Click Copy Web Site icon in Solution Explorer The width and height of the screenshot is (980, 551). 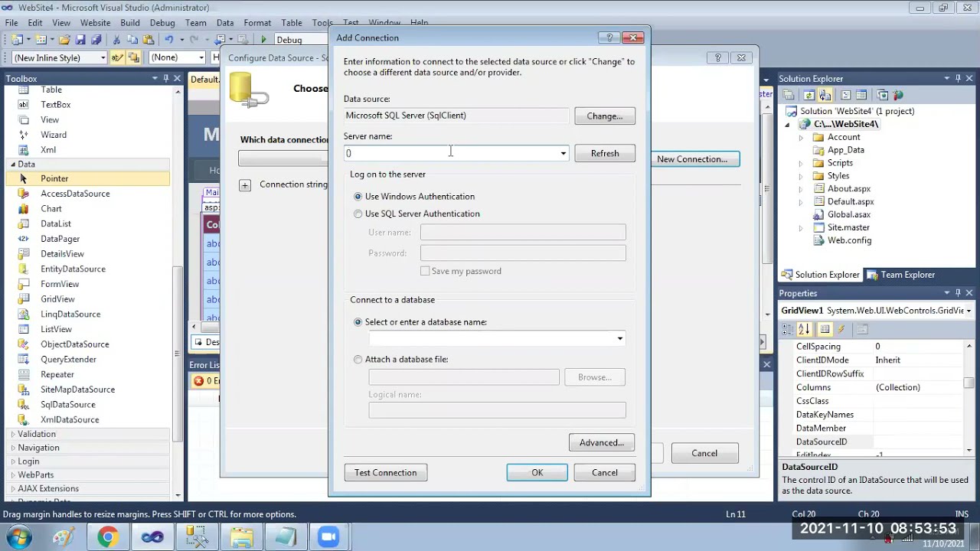[882, 95]
